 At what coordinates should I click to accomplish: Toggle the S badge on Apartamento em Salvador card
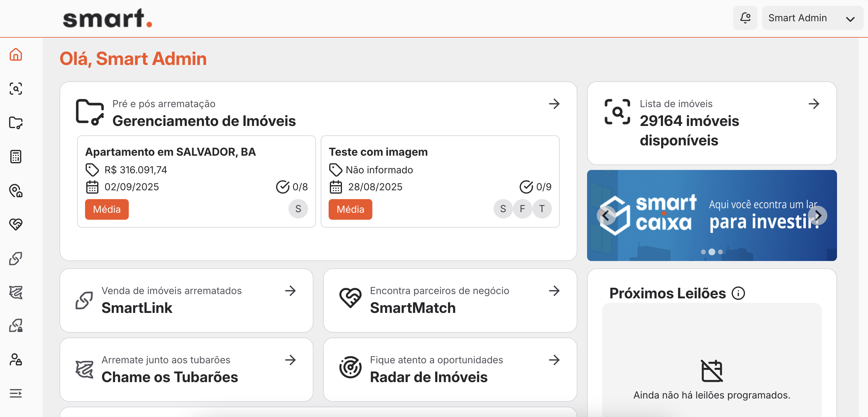pyautogui.click(x=298, y=209)
